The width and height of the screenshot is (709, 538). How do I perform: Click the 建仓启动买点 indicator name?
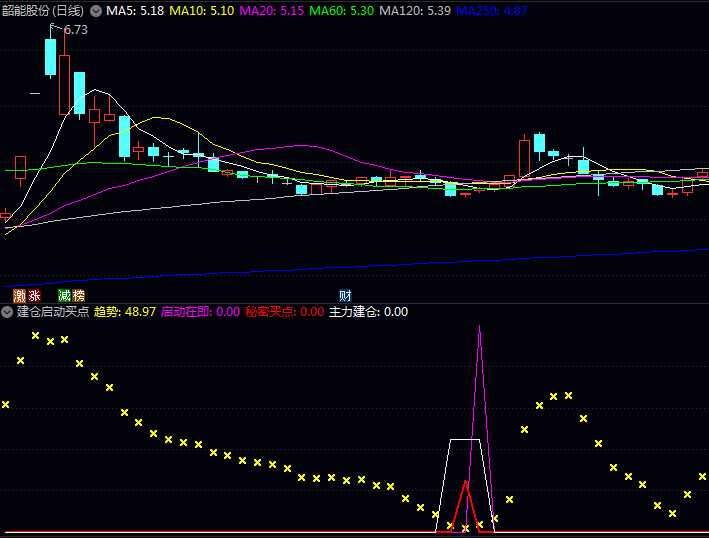[53, 312]
